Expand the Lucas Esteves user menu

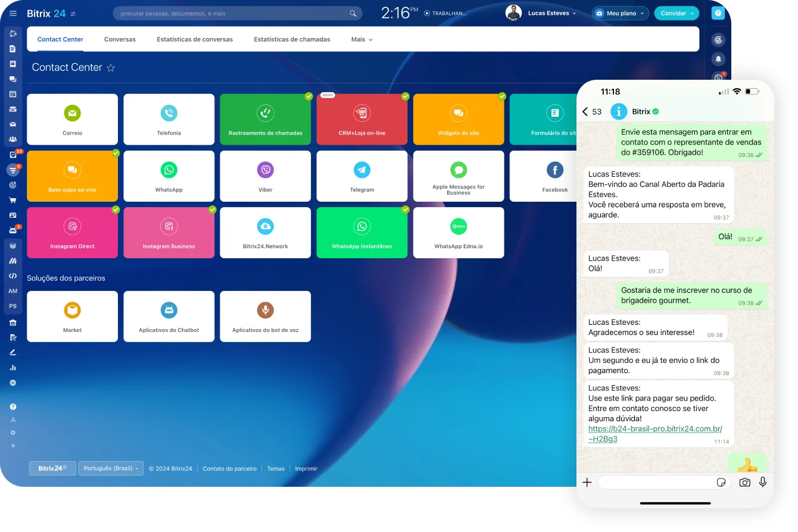coord(548,13)
